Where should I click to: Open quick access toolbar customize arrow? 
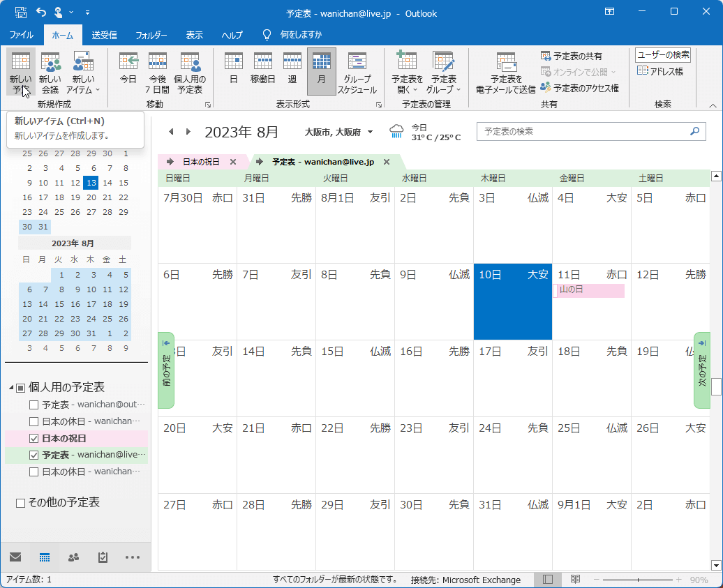click(x=88, y=13)
